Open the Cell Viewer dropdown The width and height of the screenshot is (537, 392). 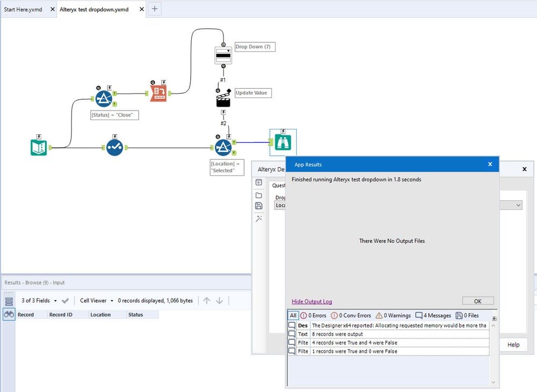(97, 300)
